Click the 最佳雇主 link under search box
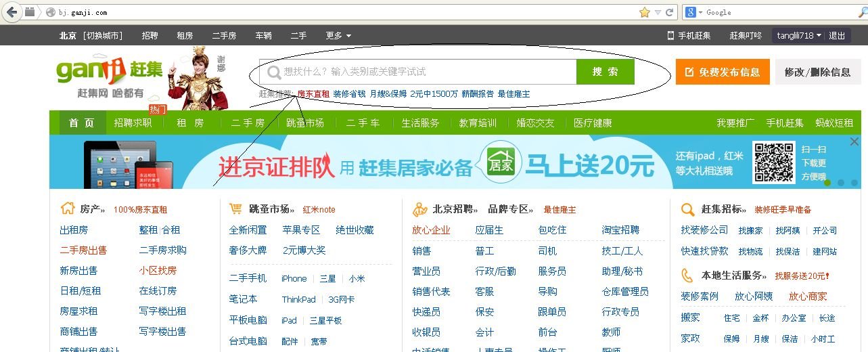The width and height of the screenshot is (868, 352). pyautogui.click(x=514, y=94)
